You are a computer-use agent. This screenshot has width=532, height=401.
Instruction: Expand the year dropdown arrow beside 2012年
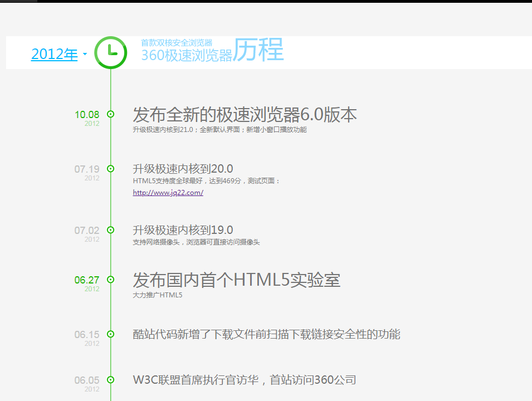click(85, 54)
